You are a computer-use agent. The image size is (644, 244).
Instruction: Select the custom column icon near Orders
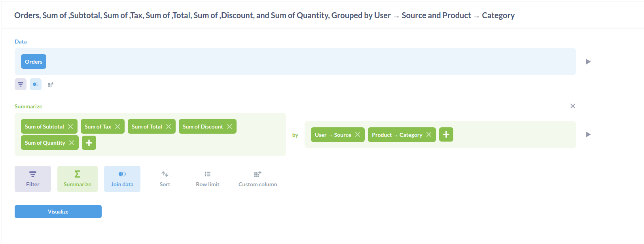[x=50, y=84]
